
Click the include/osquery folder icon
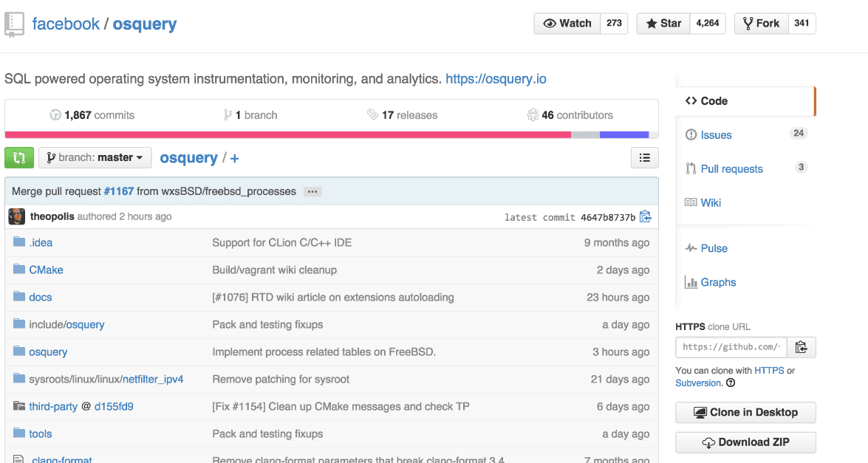point(19,323)
